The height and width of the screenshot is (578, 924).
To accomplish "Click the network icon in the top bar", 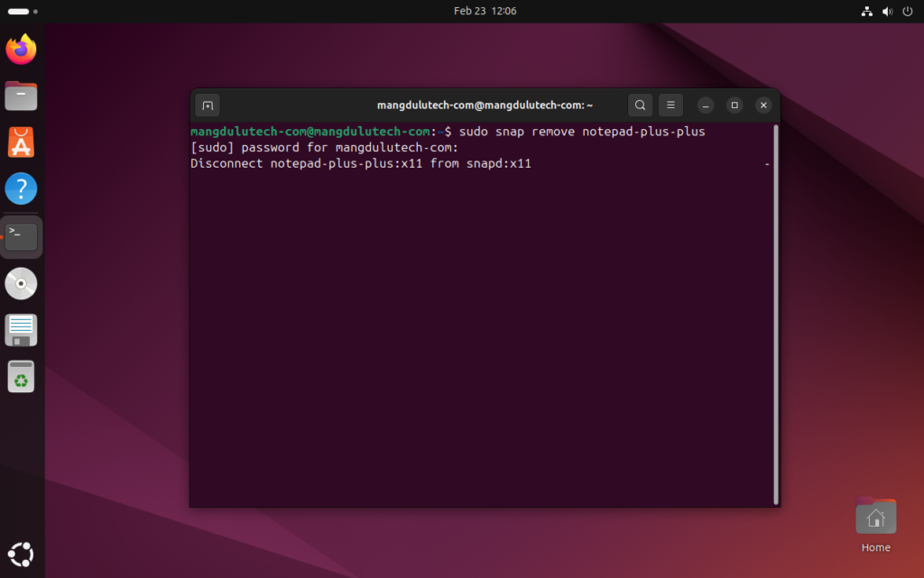I will [865, 11].
